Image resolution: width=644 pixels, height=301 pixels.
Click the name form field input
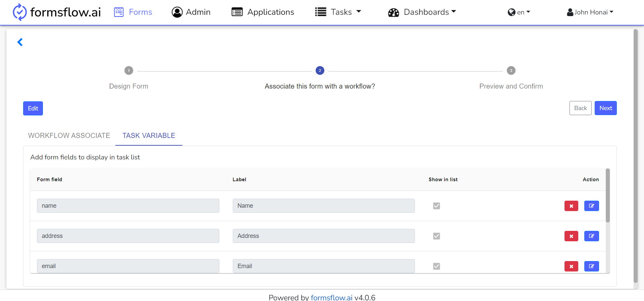128,206
